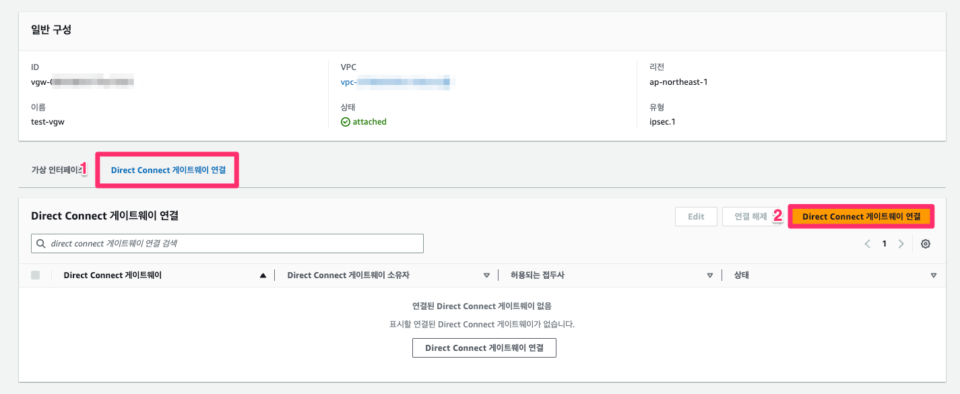This screenshot has width=960, height=394.
Task: Select page number 1 in pagination
Action: [x=884, y=243]
